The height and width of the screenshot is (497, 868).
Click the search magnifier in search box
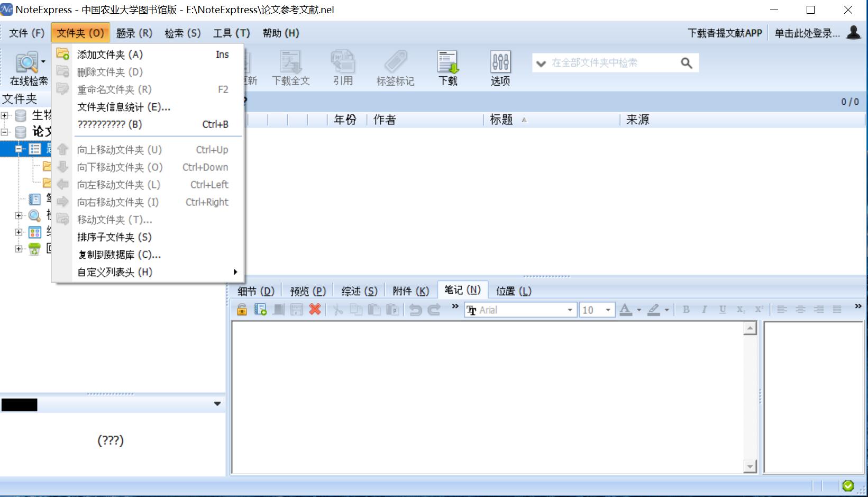(x=687, y=63)
